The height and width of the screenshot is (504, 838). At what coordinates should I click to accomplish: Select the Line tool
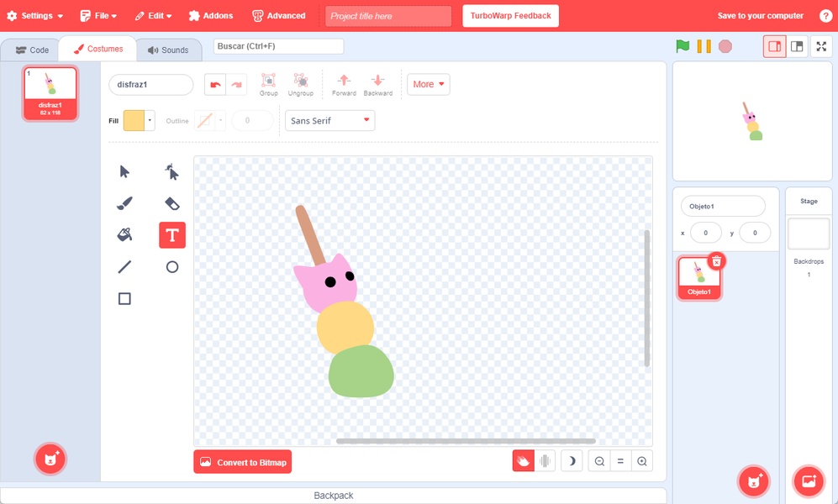click(124, 267)
